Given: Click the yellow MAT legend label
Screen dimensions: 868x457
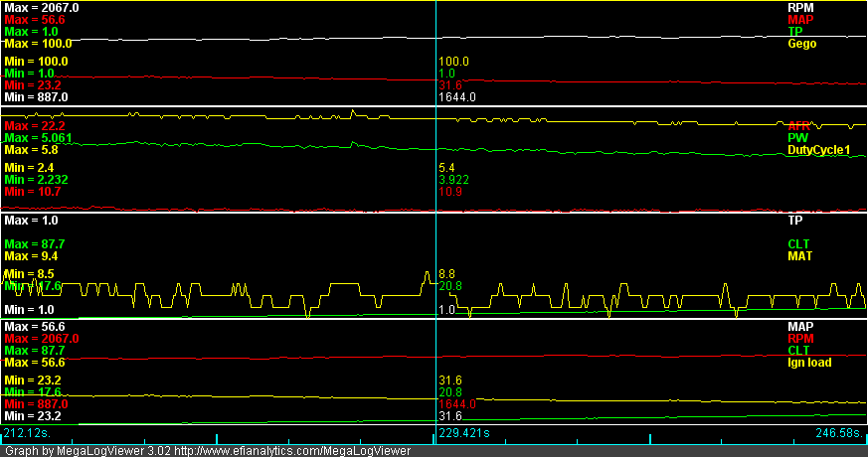Looking at the screenshot, I should pos(800,256).
